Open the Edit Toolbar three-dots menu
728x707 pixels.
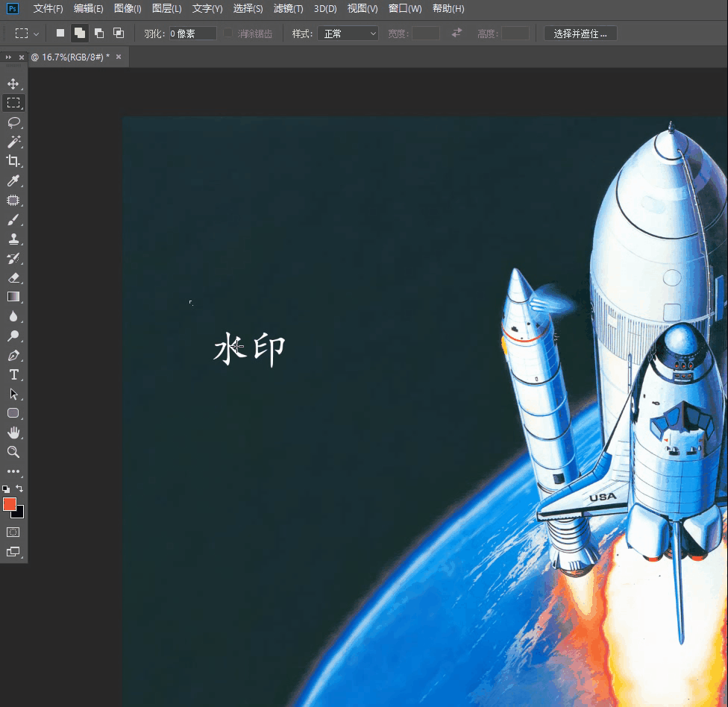pyautogui.click(x=13, y=471)
